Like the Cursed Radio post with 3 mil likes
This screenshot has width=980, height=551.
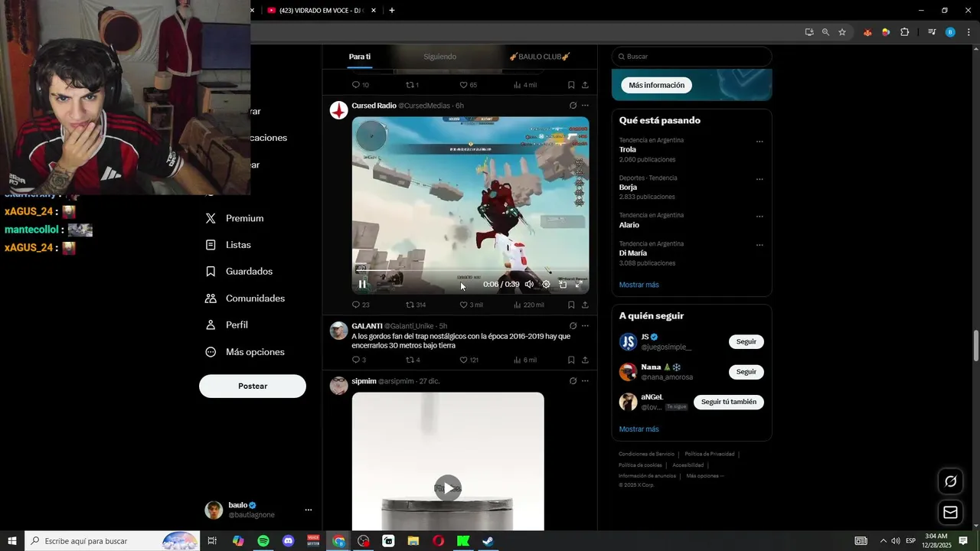[471, 305]
